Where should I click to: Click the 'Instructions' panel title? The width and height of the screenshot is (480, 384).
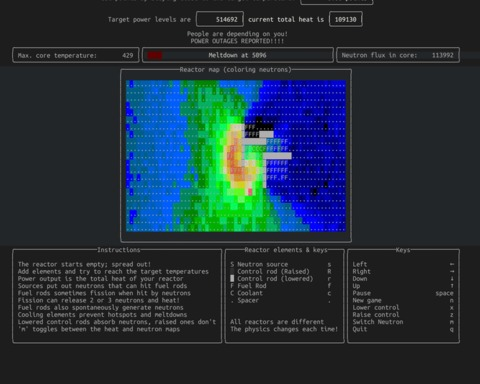click(119, 250)
